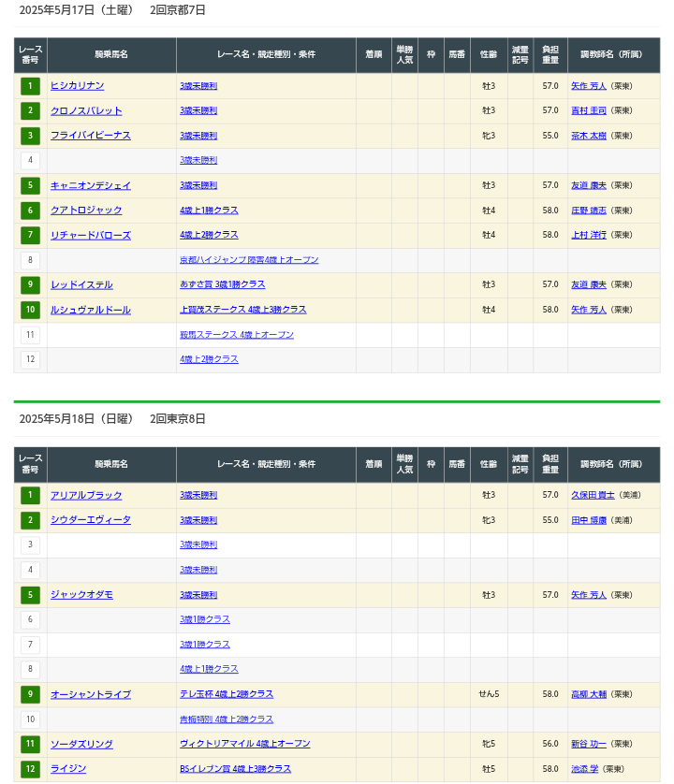Open Tokyo race 3 3歳未勝利 link
This screenshot has width=674, height=784.
pos(198,544)
